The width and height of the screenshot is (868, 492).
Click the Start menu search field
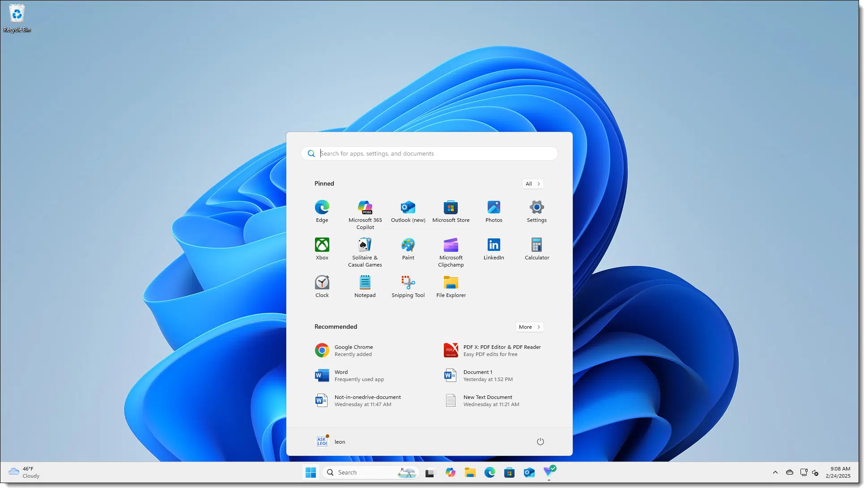tap(430, 153)
